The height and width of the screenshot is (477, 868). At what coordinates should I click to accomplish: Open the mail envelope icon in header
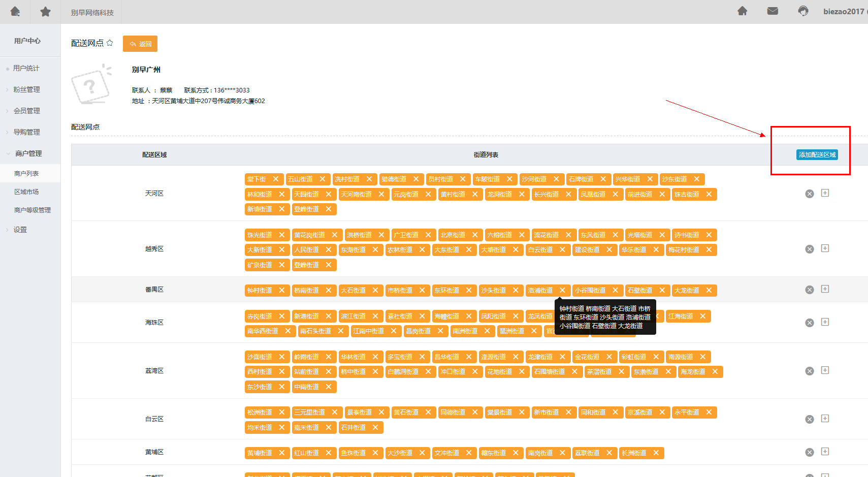[x=773, y=11]
